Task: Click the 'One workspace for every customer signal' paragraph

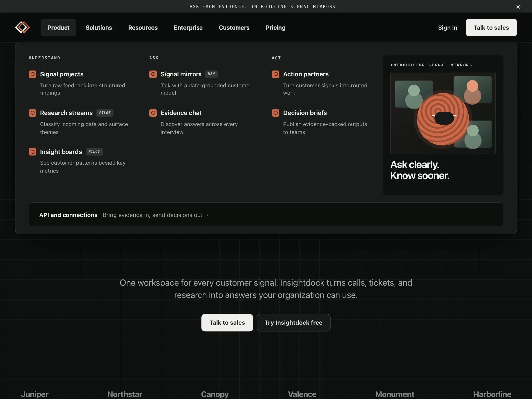Action: [266, 289]
